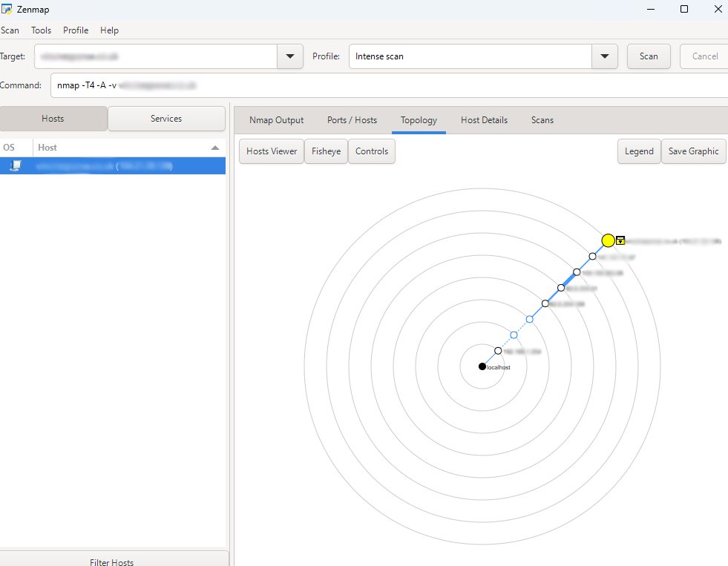The width and height of the screenshot is (728, 566).
Task: Click the OS column header
Action: pyautogui.click(x=16, y=148)
